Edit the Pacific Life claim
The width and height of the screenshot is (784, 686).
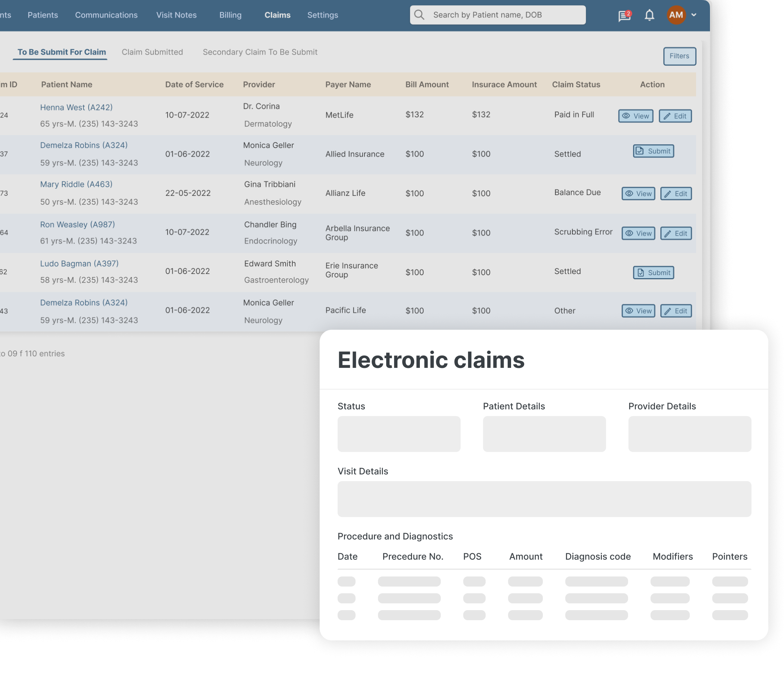point(676,311)
